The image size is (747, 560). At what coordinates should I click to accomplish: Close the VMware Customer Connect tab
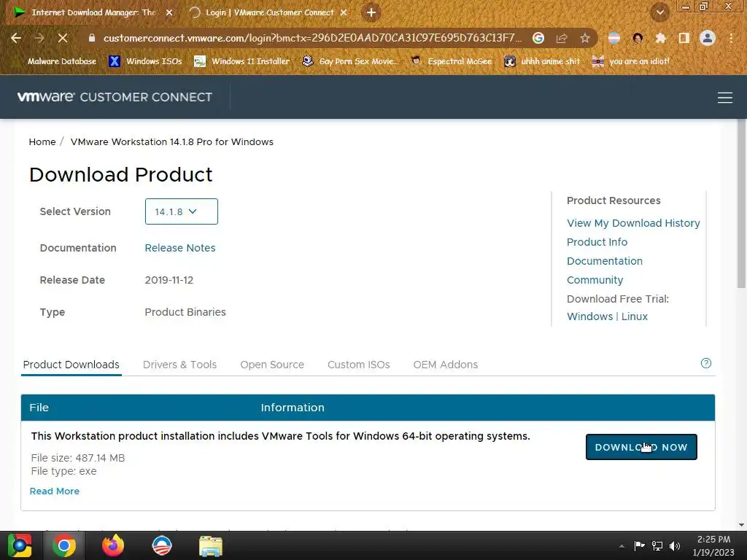click(344, 12)
